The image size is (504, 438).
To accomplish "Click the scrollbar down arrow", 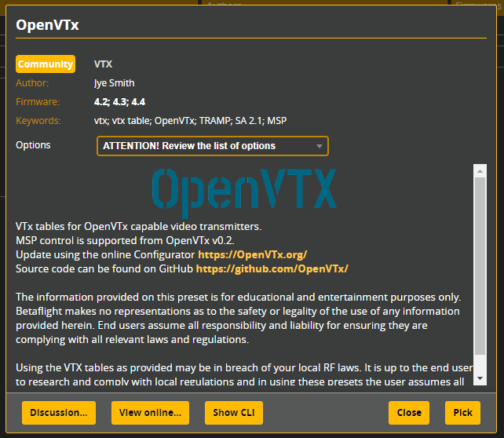I will [x=480, y=378].
